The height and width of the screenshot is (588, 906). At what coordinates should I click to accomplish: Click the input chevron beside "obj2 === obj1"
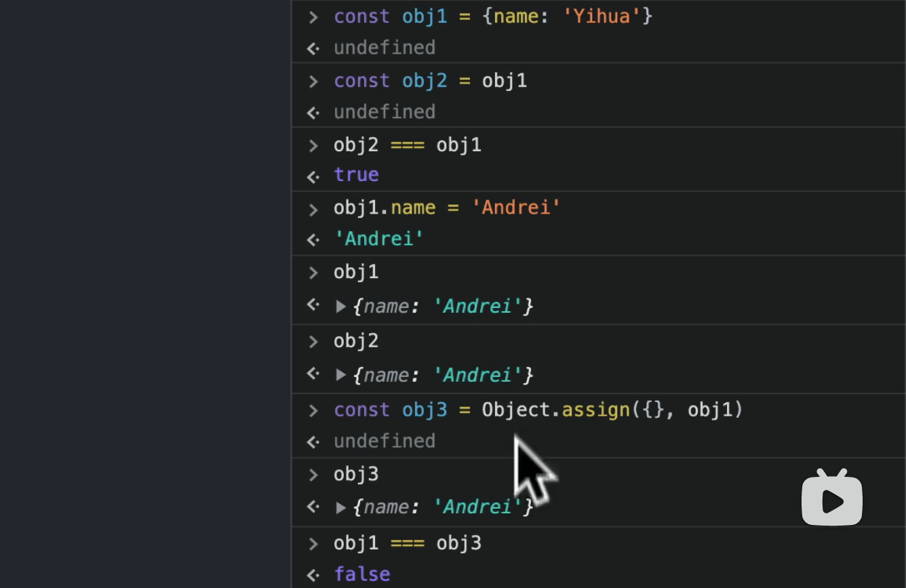(x=313, y=145)
